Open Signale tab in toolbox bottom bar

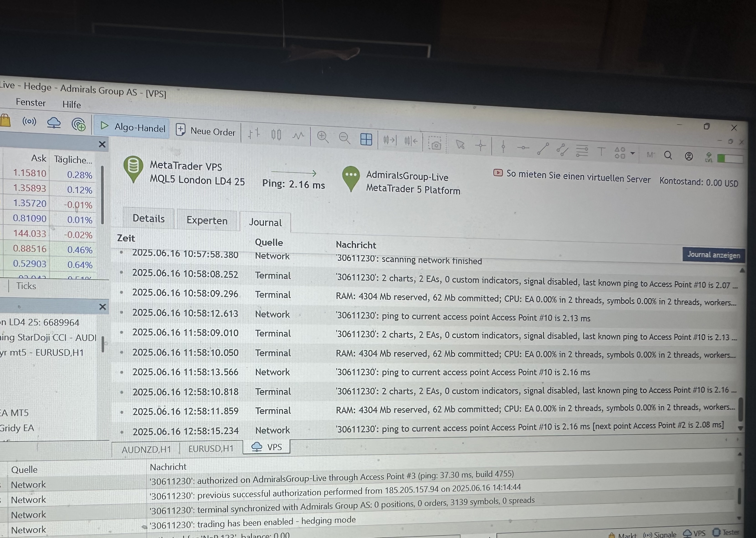pos(660,534)
